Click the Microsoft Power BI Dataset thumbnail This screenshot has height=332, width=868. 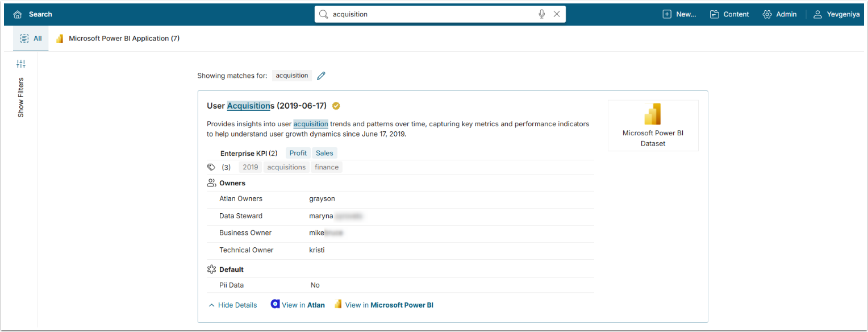pos(653,126)
